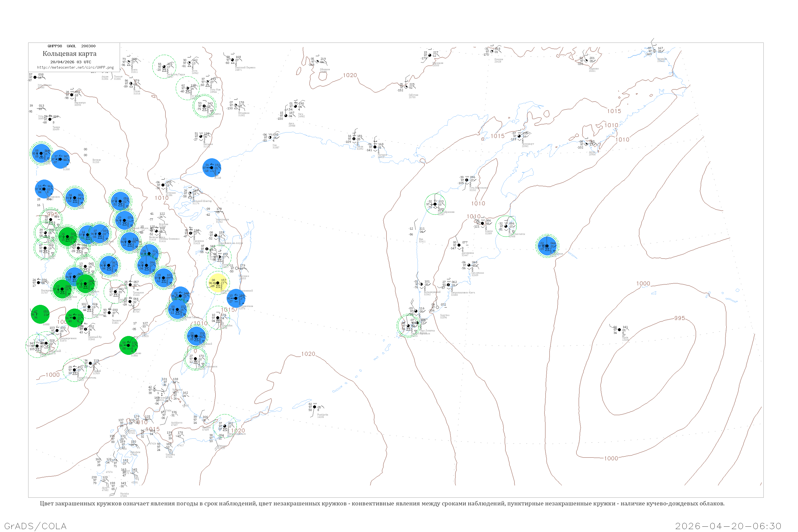The width and height of the screenshot is (798, 532).
Task: Click the meteocenter.net/circ/UHPP.png URL text
Action: click(x=75, y=67)
